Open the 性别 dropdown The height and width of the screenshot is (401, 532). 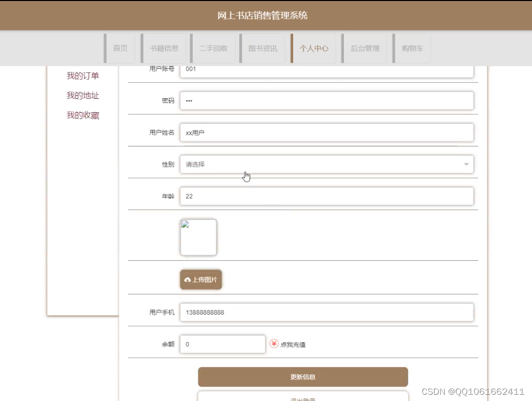(x=326, y=164)
